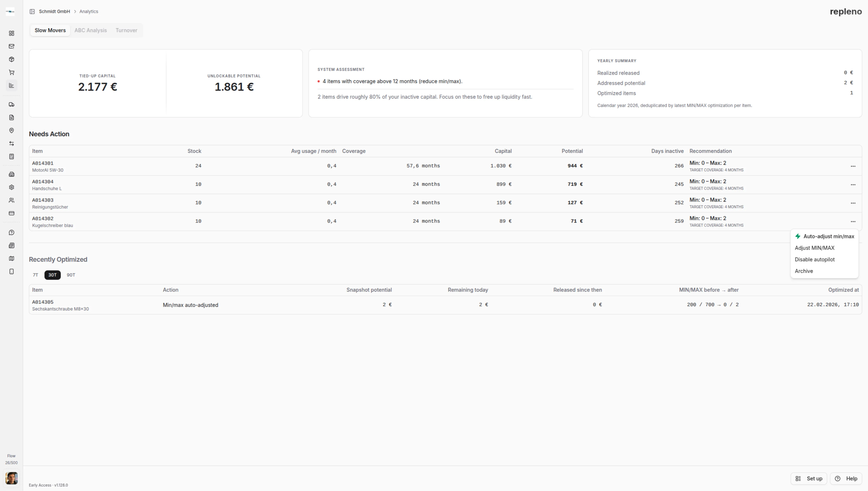Select the 7T time range toggle
This screenshot has width=868, height=491.
[x=35, y=275]
